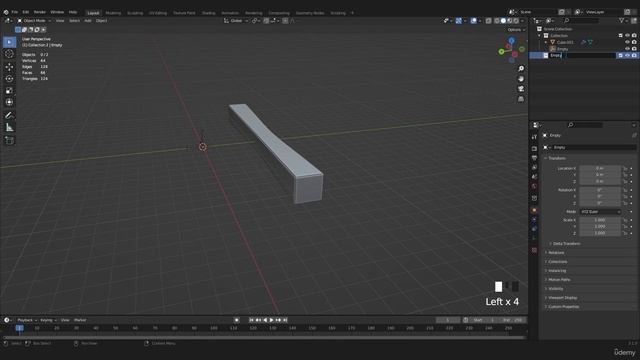Click the Scale X value field
The image size is (640, 360).
click(600, 220)
